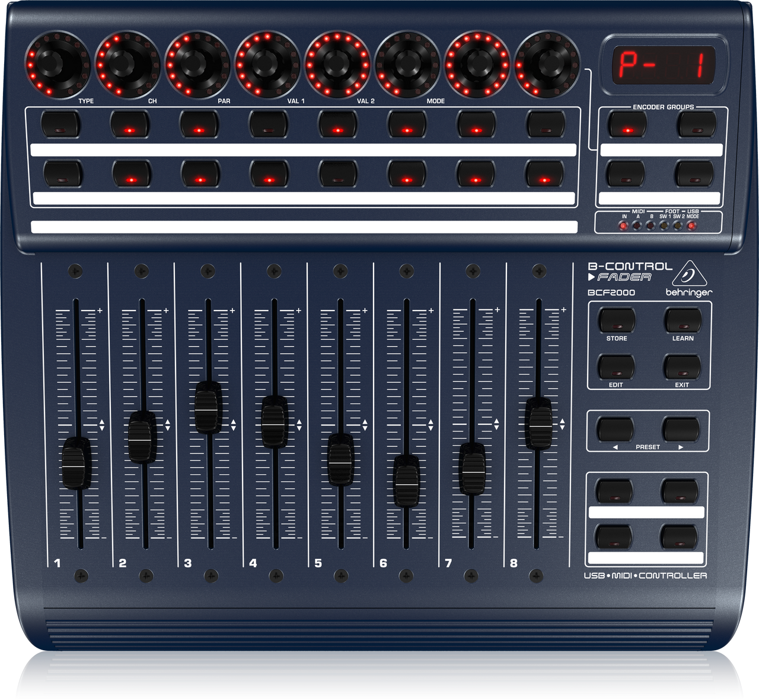This screenshot has width=759, height=700.
Task: Push the eighth encoder knob beside the display
Action: [x=547, y=63]
